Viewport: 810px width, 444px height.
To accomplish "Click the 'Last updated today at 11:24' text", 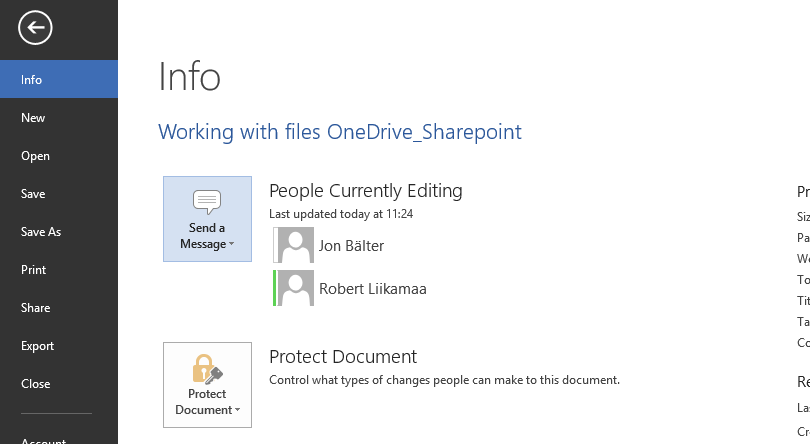I will coord(341,214).
